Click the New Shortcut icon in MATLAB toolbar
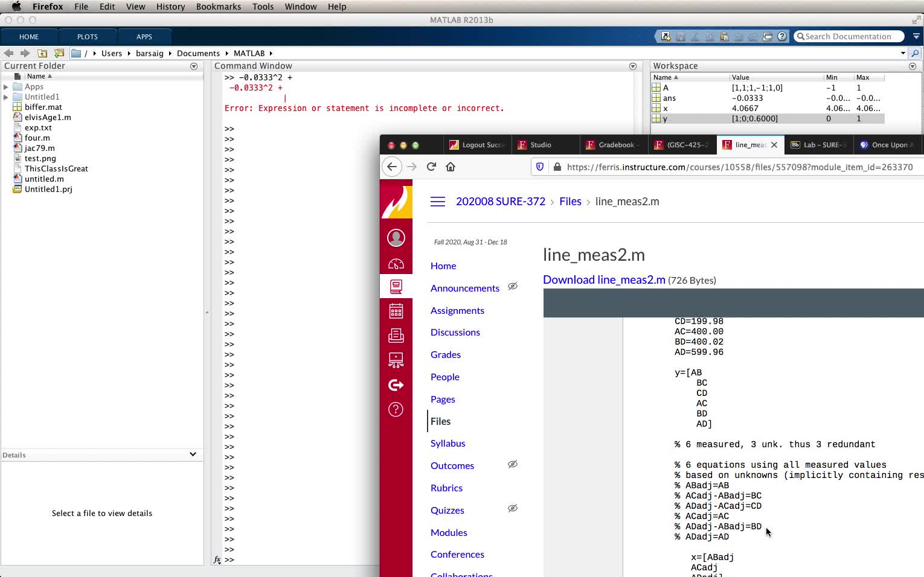924x577 pixels. point(666,36)
